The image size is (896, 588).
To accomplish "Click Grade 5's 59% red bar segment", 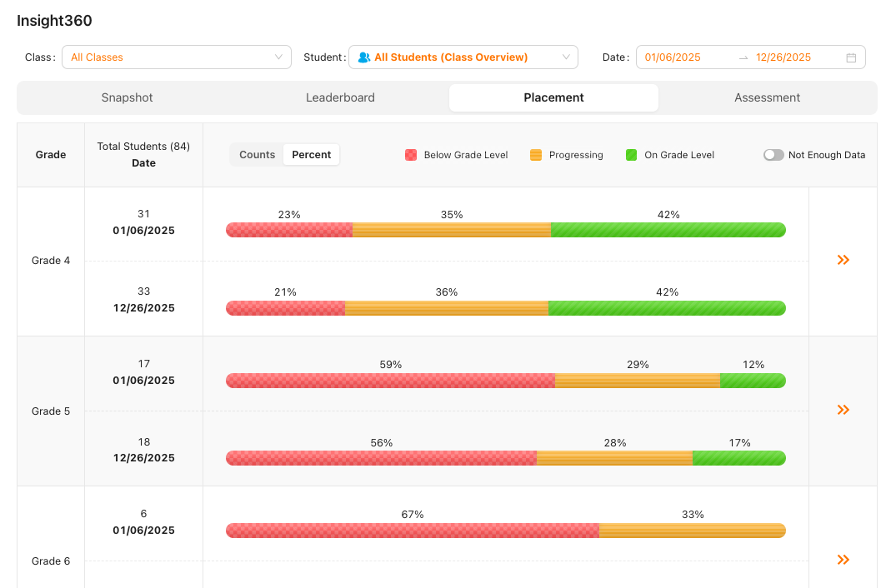I will coord(390,381).
